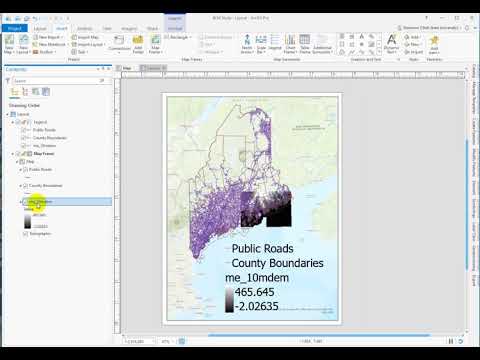480x360 pixels.
Task: Click the help question mark icon
Action: pyautogui.click(x=426, y=18)
